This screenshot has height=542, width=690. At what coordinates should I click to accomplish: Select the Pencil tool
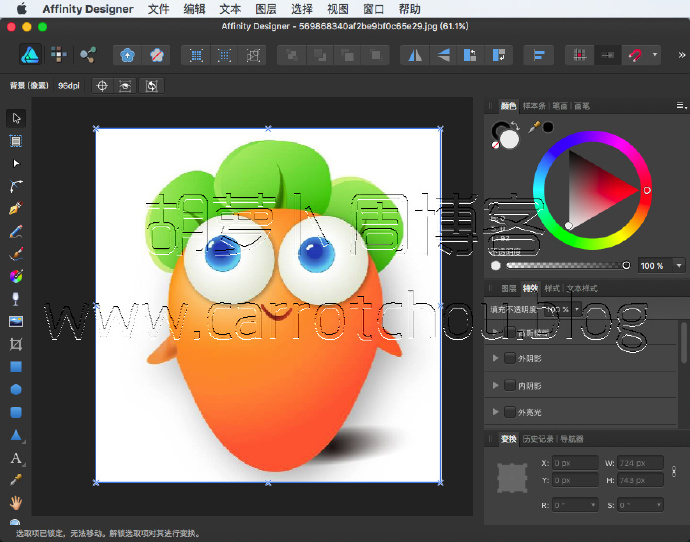tap(16, 231)
